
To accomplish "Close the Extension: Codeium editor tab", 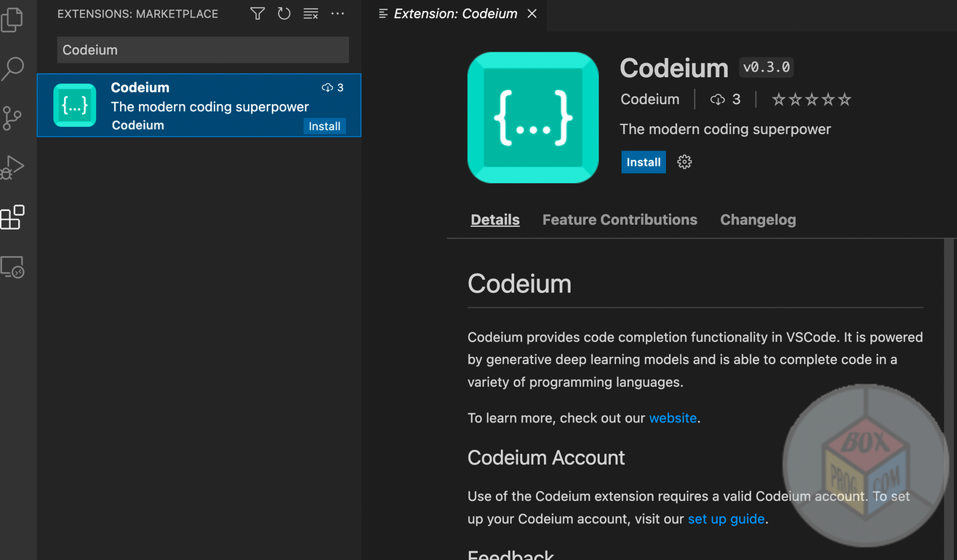I will [x=532, y=14].
